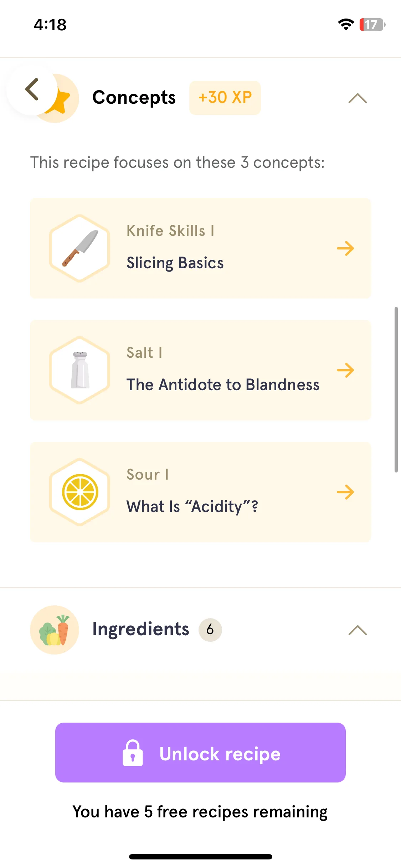Click the knife icon for Knife Skills
Viewport: 401px width, 868px height.
click(x=80, y=248)
